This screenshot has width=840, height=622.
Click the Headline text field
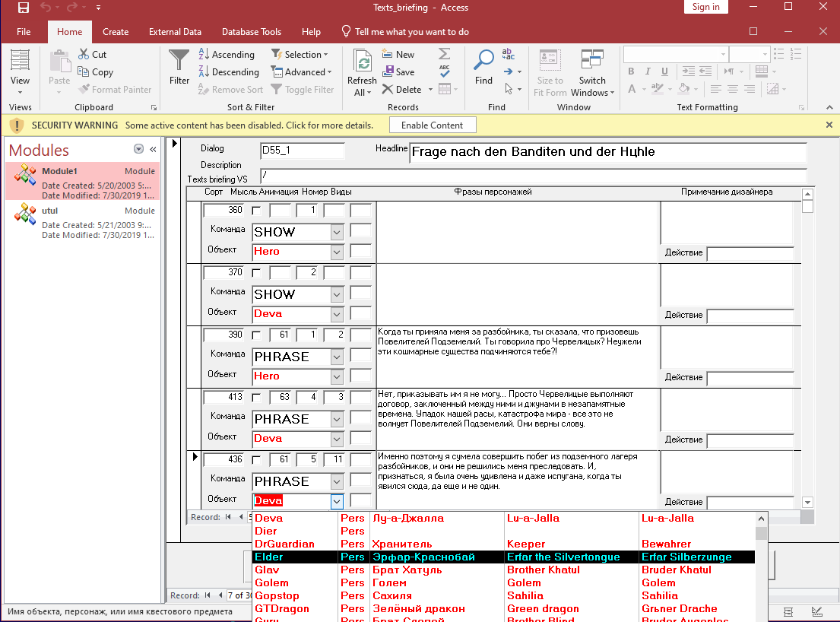[607, 153]
